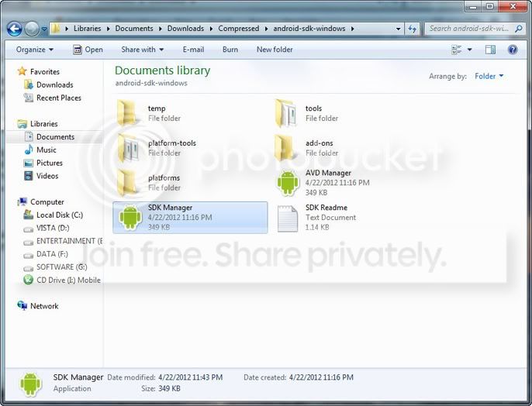Open the Arrange by Folder dropdown
Screen dimensions: 532x406
[x=489, y=76]
